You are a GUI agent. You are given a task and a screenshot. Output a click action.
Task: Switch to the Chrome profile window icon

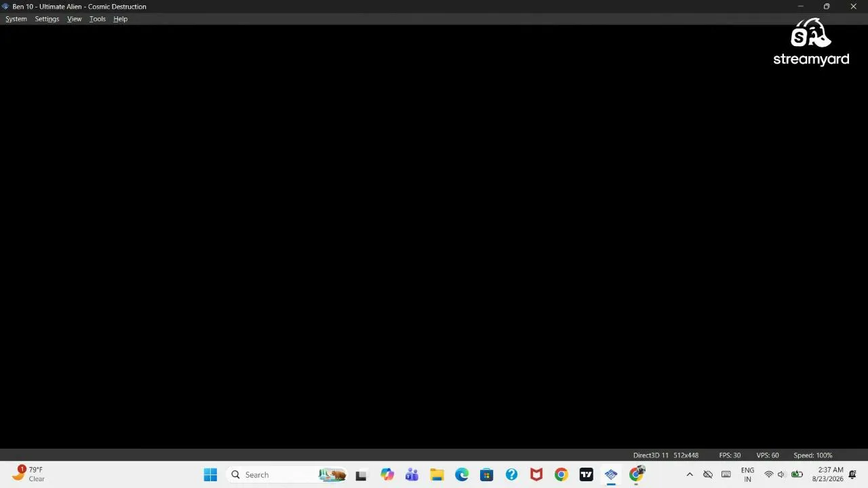click(x=636, y=474)
